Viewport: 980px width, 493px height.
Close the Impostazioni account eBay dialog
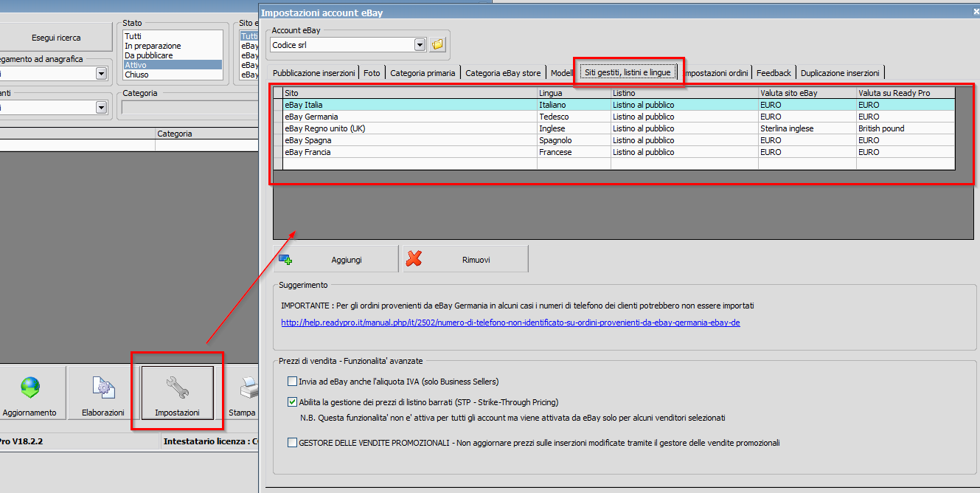976,12
